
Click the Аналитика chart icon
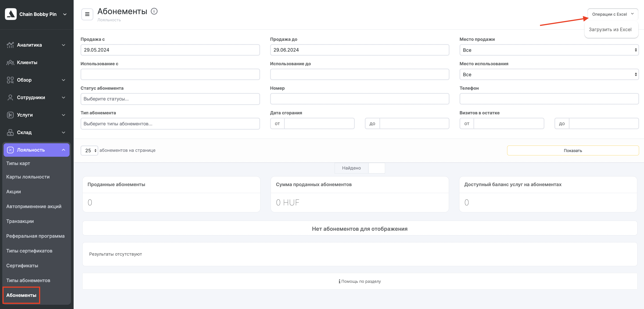pyautogui.click(x=10, y=45)
